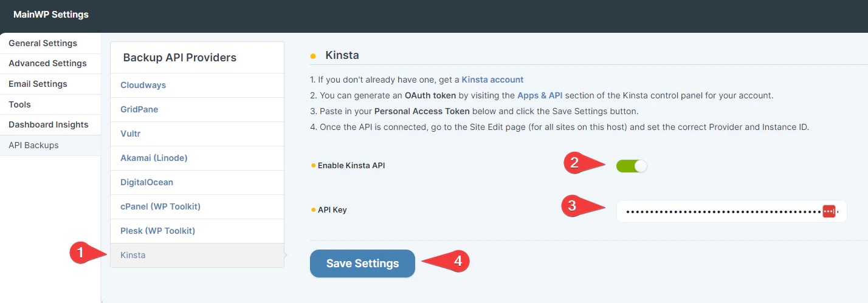
Task: Click the OAuth token text
Action: 430,96
